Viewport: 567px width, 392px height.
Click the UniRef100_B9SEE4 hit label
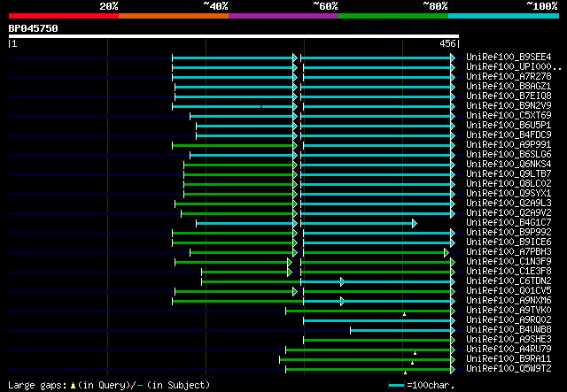(509, 58)
